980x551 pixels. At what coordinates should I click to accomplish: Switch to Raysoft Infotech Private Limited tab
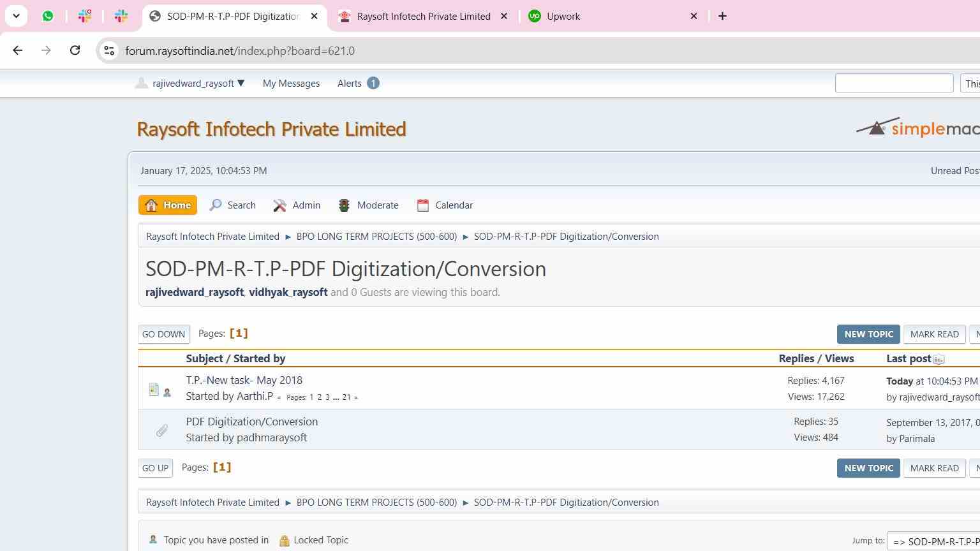pos(424,16)
